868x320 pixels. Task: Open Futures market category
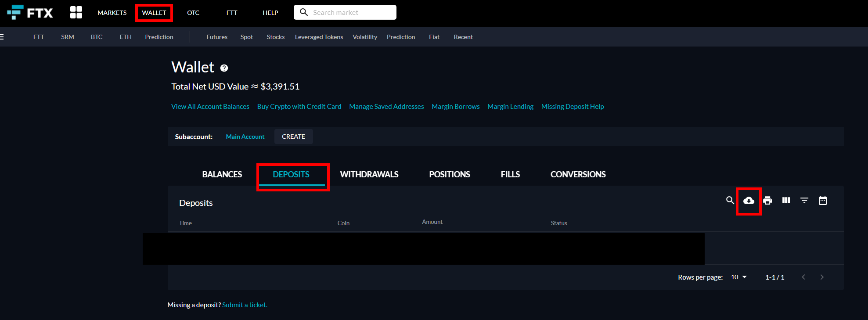[x=217, y=37]
